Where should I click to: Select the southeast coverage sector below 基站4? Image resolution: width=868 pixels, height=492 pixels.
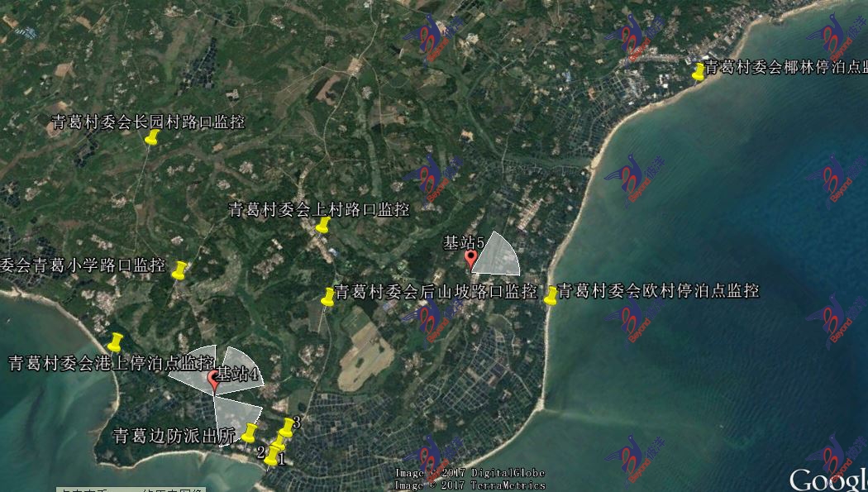[x=236, y=411]
